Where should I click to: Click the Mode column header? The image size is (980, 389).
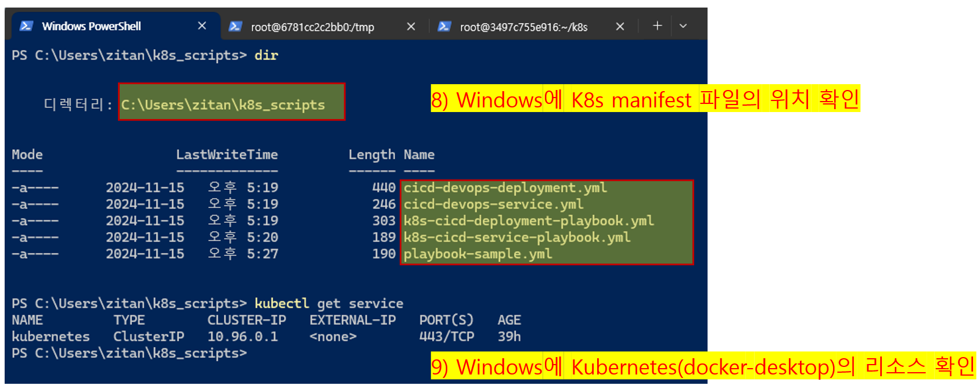[x=27, y=154]
